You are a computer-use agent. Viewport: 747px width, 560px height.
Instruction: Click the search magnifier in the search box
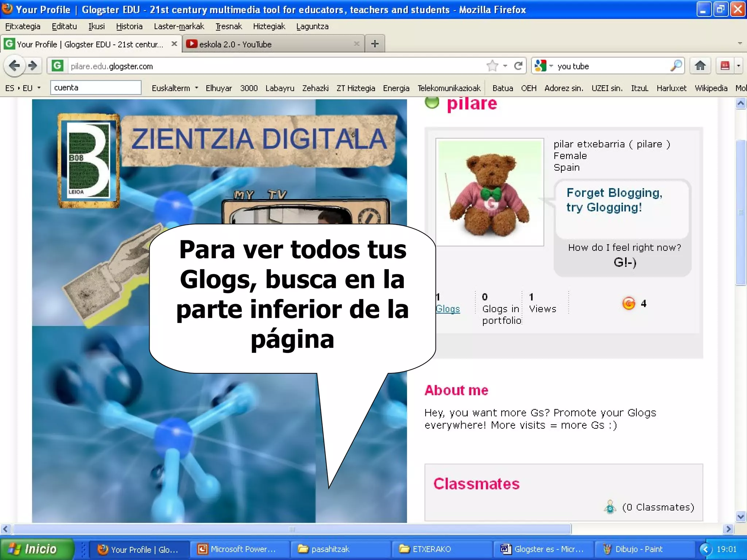coord(676,66)
